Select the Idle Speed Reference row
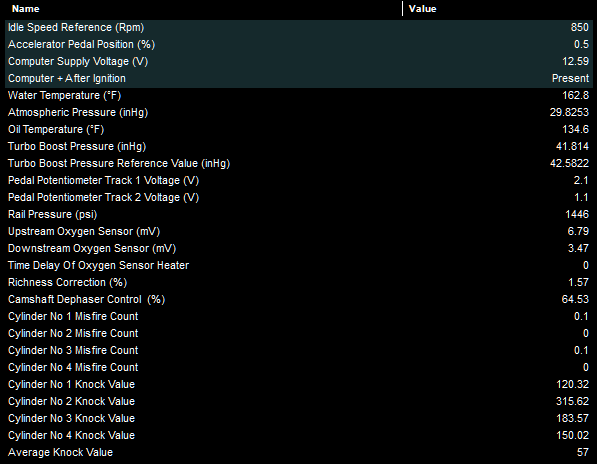The height and width of the screenshot is (464, 597). point(299,27)
